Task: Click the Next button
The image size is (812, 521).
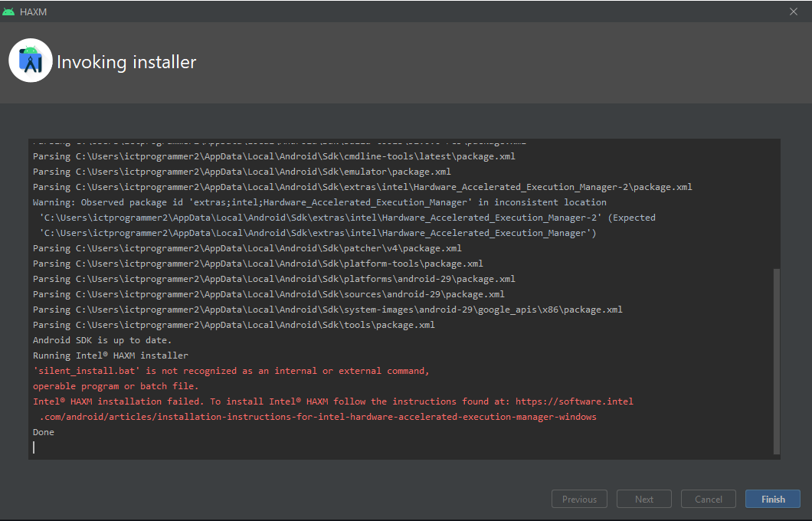Action: [643, 500]
